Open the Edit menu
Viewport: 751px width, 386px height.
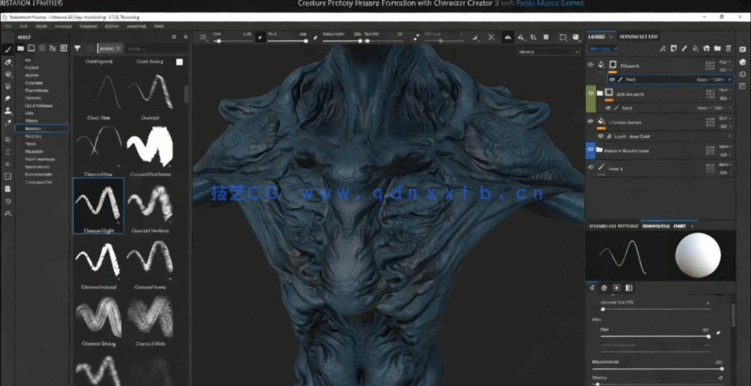click(23, 26)
